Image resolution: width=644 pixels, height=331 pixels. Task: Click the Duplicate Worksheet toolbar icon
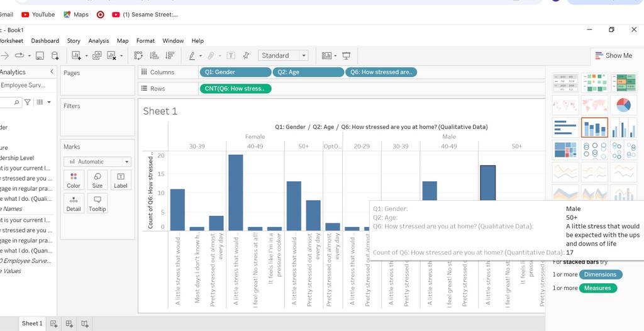pos(97,55)
